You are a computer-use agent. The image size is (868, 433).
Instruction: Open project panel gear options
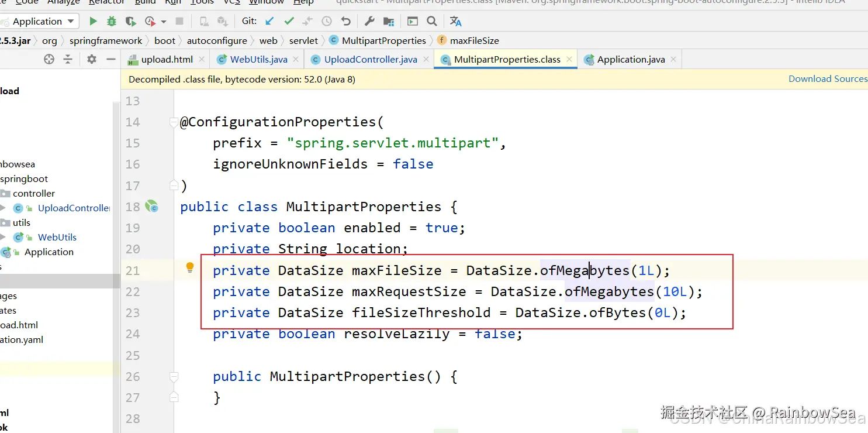pos(92,59)
